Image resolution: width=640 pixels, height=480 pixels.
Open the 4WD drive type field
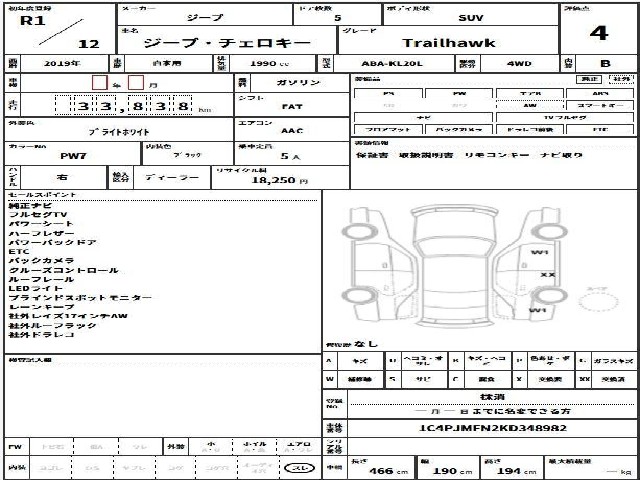click(x=519, y=64)
